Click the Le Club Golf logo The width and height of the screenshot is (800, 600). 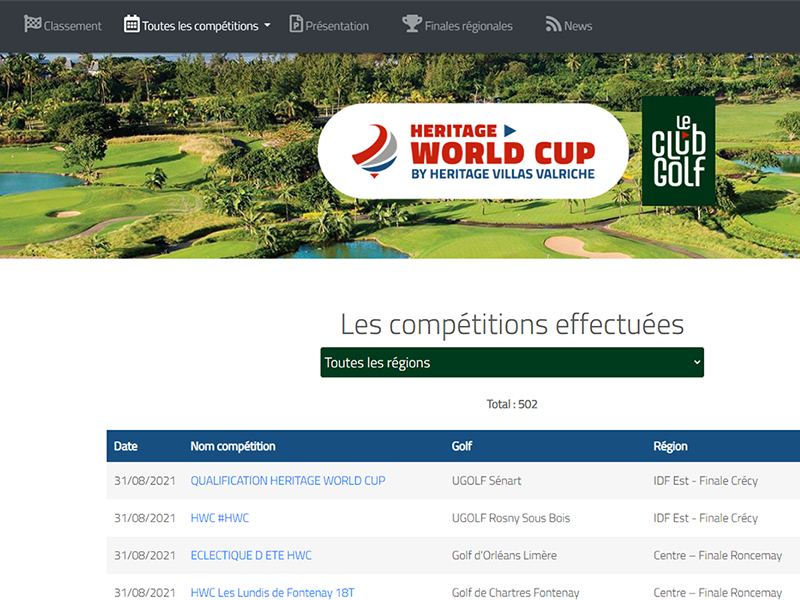click(x=678, y=151)
